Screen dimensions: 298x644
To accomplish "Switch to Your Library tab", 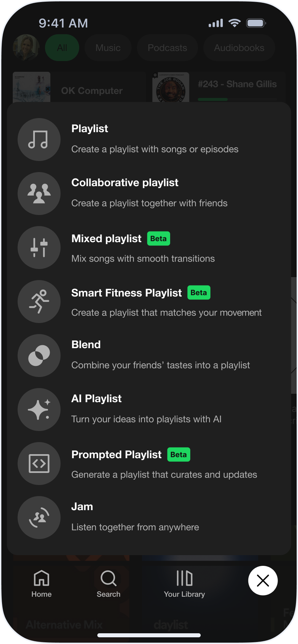I will pyautogui.click(x=184, y=584).
